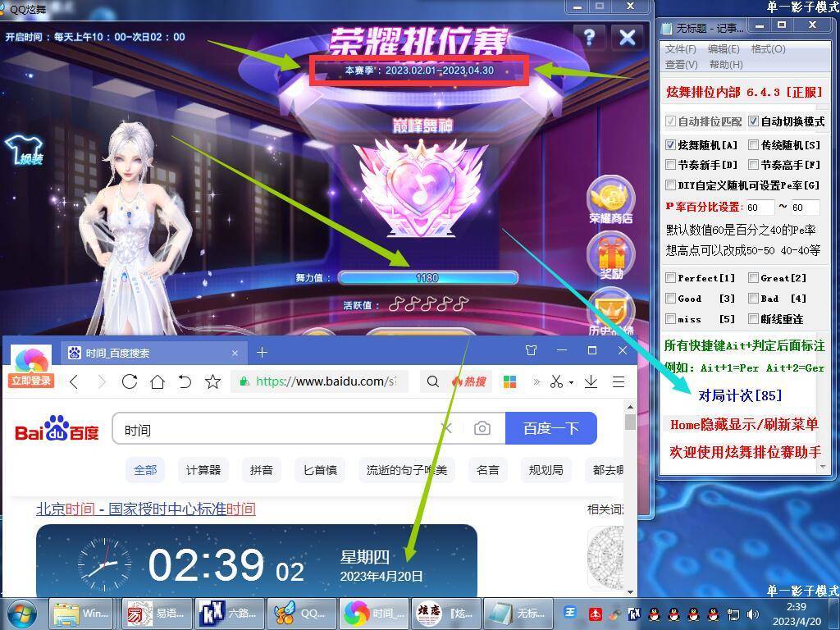Click the 热搜 hot search button
Viewport: 840px width, 630px height.
tap(468, 381)
